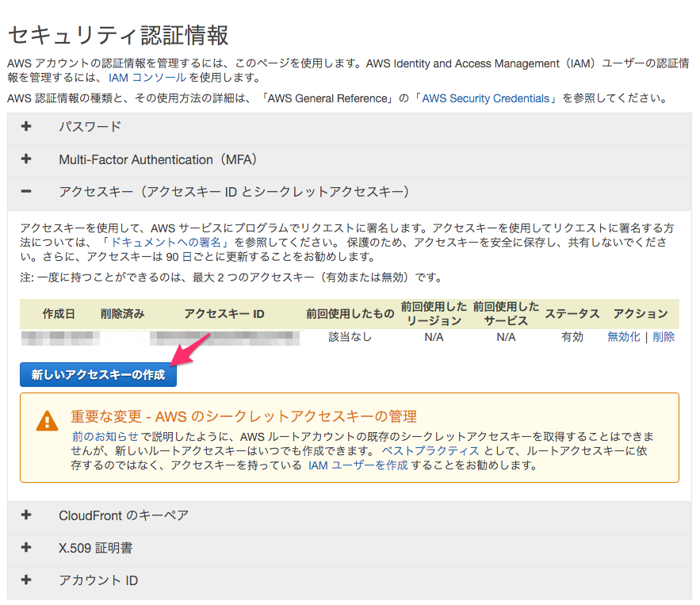Open the AWS Security Credentials link
This screenshot has height=605, width=700.
[484, 98]
